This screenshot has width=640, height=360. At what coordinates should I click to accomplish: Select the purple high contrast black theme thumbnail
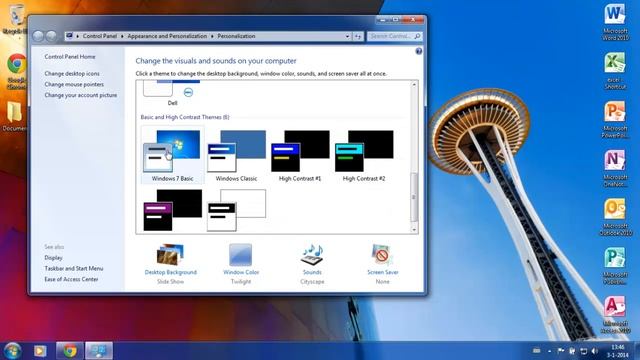(172, 210)
